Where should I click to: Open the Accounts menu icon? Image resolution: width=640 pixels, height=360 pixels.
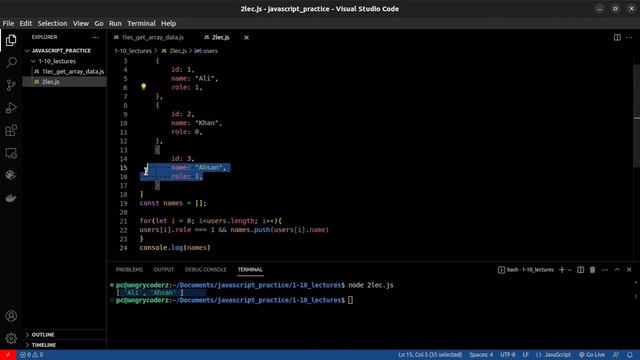click(x=11, y=316)
